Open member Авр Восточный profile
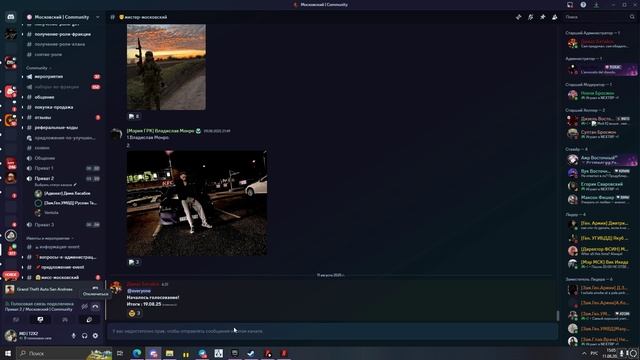640x360 pixels. [x=600, y=160]
